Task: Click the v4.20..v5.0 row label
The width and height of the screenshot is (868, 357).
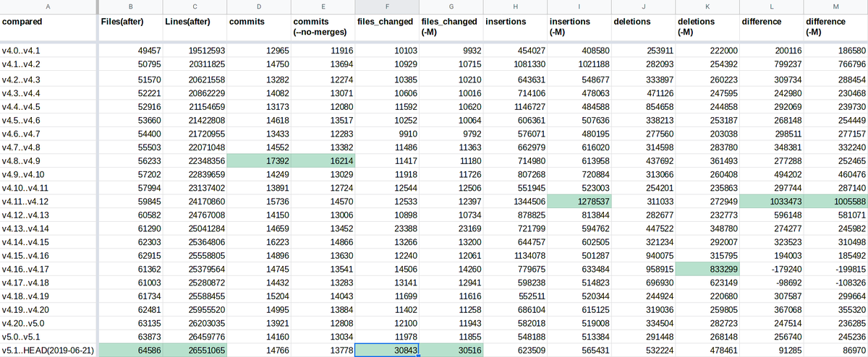Action: tap(48, 323)
